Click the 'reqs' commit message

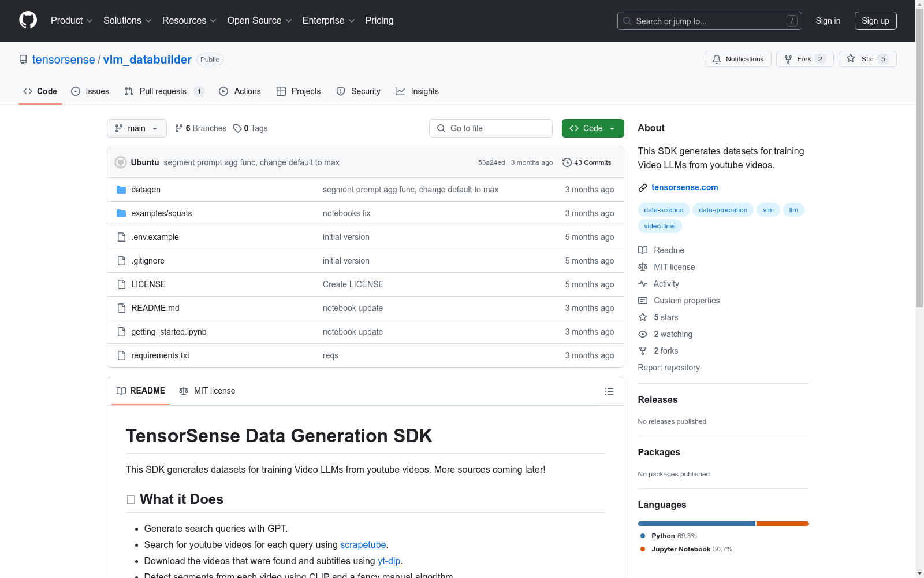(330, 355)
